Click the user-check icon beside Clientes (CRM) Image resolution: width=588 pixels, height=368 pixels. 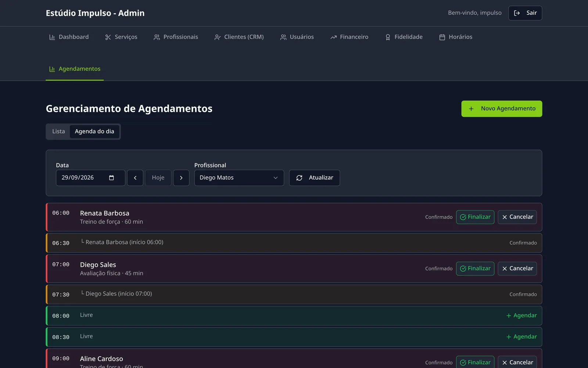(218, 37)
